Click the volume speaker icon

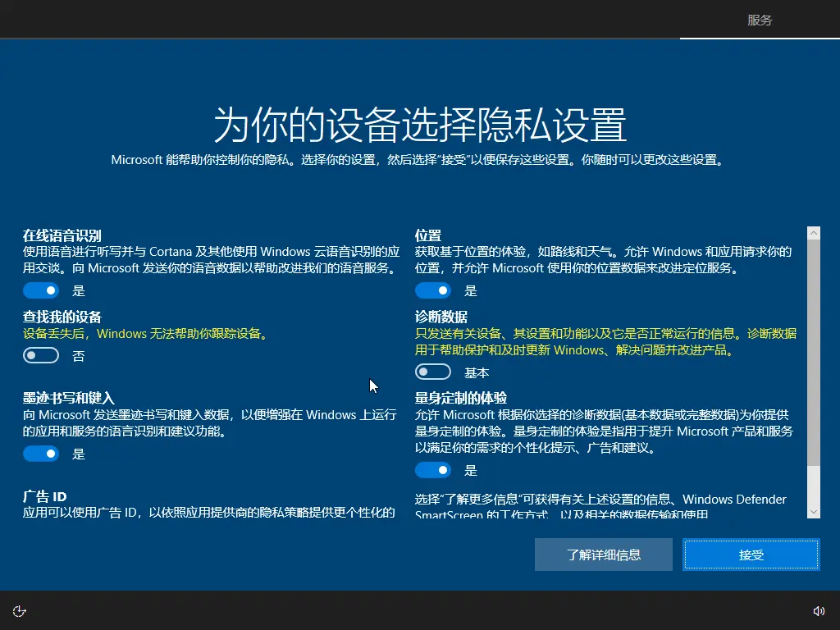tap(819, 611)
